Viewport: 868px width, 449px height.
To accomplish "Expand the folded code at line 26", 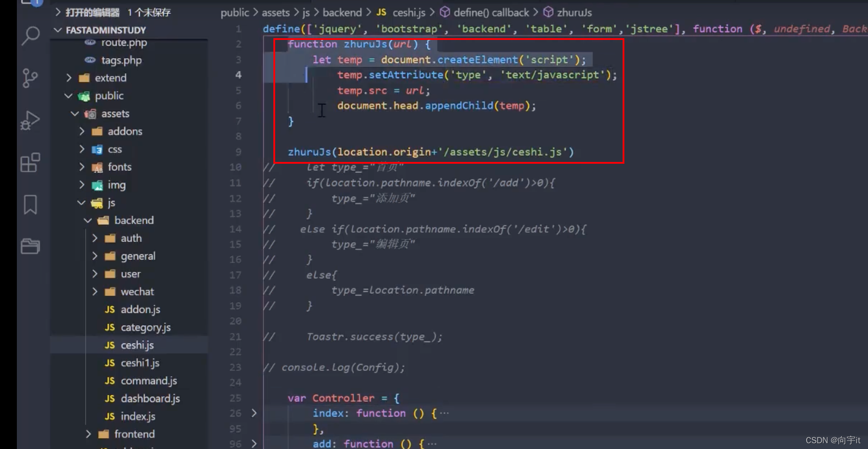I will coord(254,413).
